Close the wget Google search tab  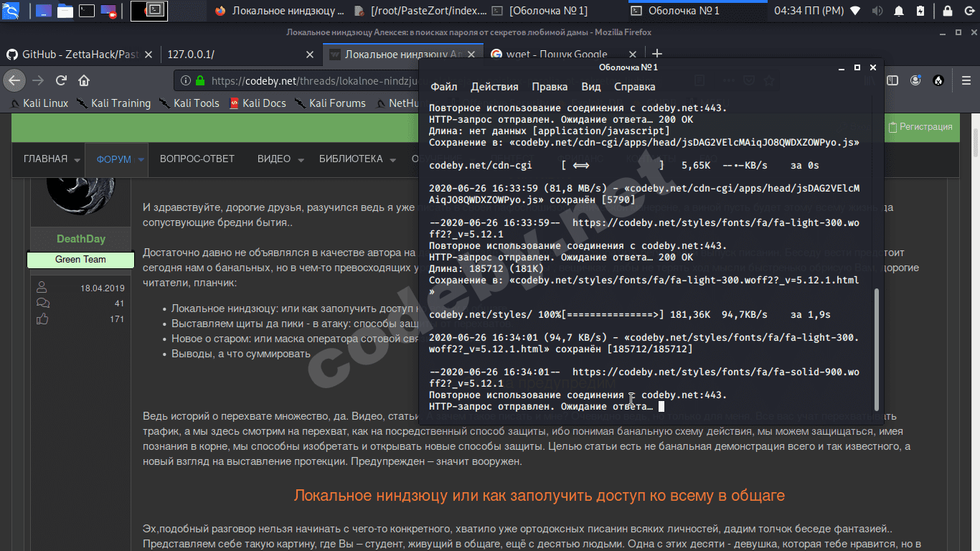pyautogui.click(x=633, y=55)
